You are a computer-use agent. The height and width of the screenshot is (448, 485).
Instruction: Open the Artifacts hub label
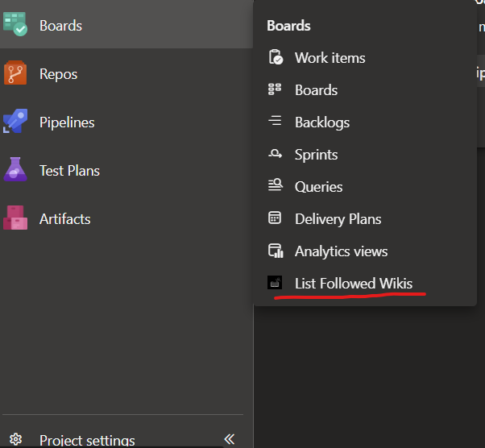pyautogui.click(x=65, y=219)
